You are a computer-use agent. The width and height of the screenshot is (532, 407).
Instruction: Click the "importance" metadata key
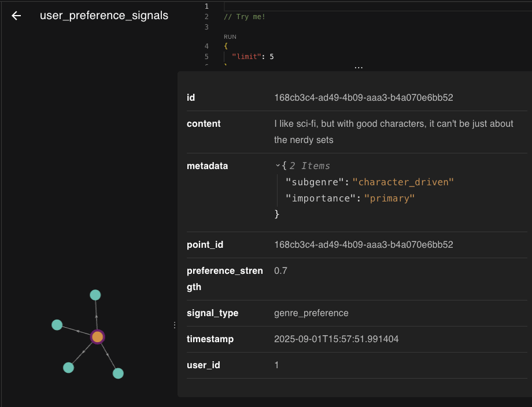click(x=320, y=199)
